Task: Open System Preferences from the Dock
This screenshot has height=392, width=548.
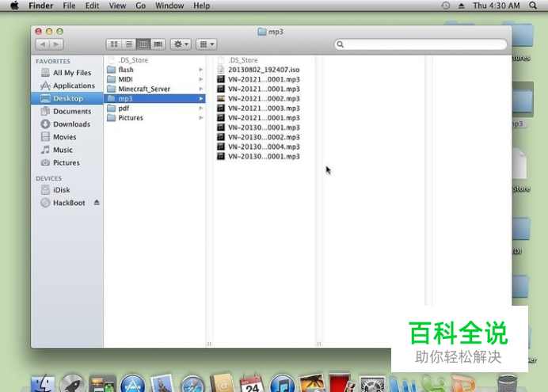Action: 372,384
